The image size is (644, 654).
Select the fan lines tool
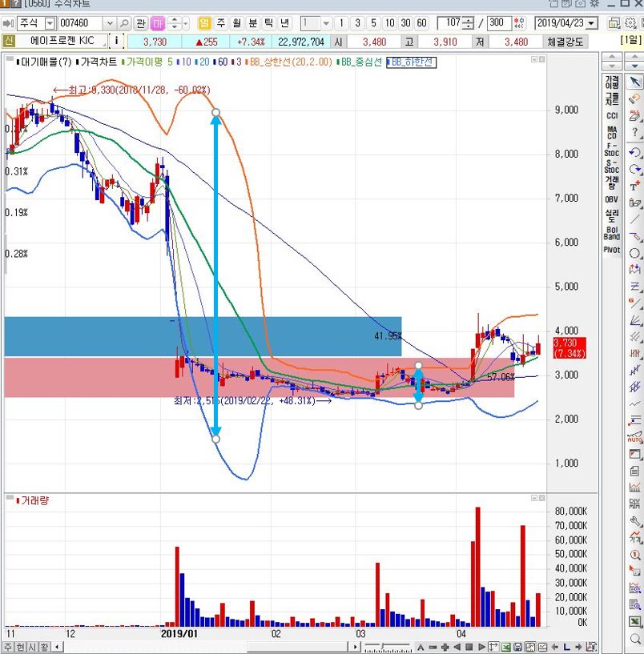click(635, 320)
